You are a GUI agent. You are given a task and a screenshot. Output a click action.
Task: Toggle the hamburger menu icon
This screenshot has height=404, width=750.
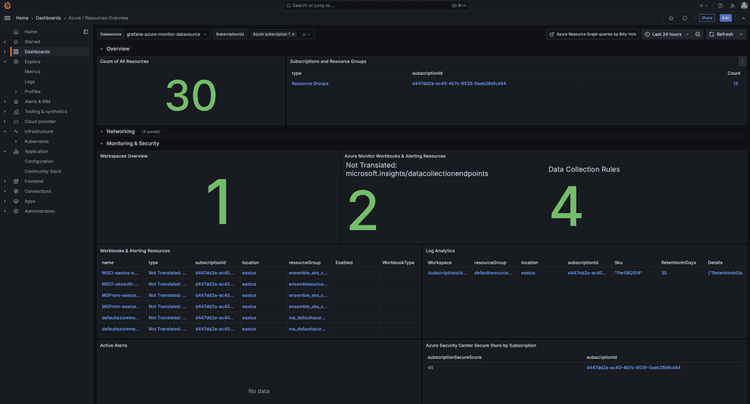pos(7,18)
